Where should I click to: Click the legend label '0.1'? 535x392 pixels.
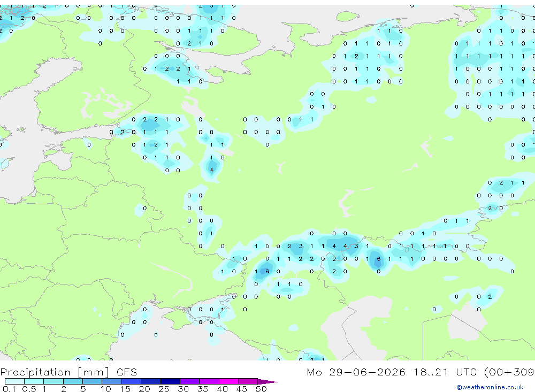(9, 389)
